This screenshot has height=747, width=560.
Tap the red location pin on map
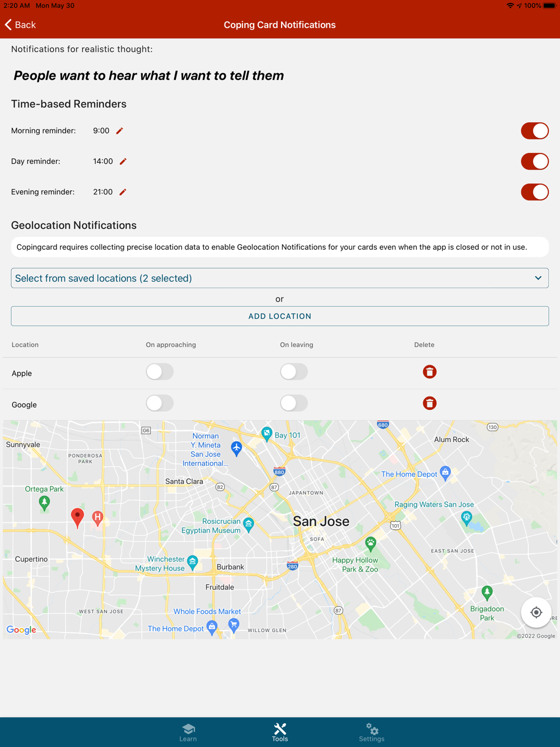[x=78, y=518]
